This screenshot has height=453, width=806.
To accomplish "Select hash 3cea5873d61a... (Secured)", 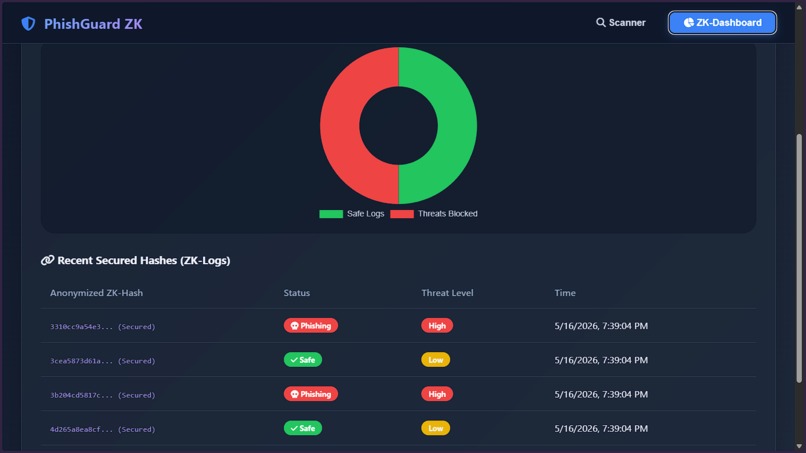I will point(102,361).
